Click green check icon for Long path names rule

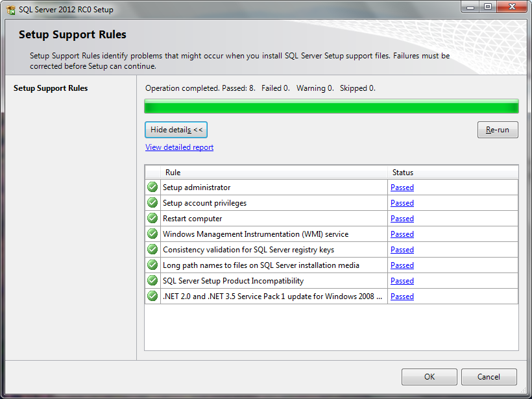click(152, 265)
